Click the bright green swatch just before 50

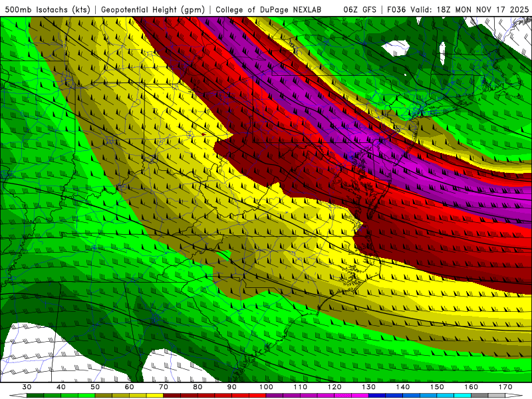click(86, 396)
